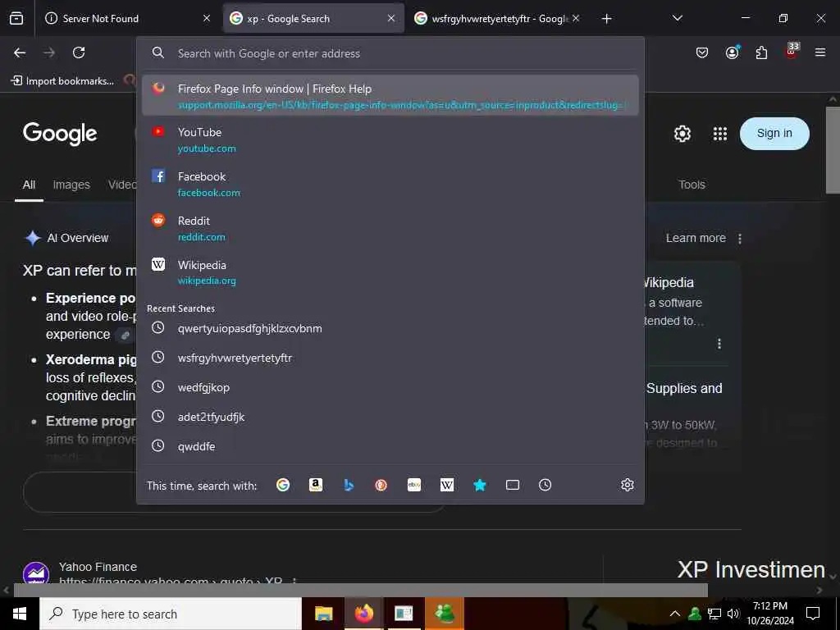Open AI Overview more options dots
This screenshot has height=630, width=840.
point(740,239)
